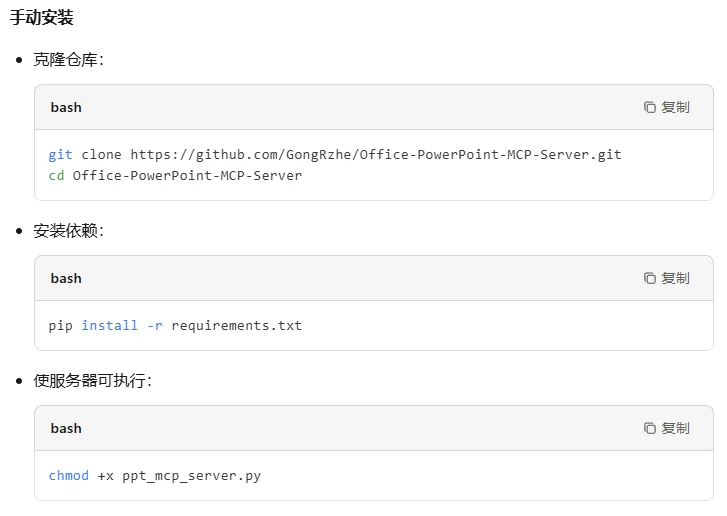Click copy icon for git clone block
Image resolution: width=727 pixels, height=516 pixels.
pos(650,107)
